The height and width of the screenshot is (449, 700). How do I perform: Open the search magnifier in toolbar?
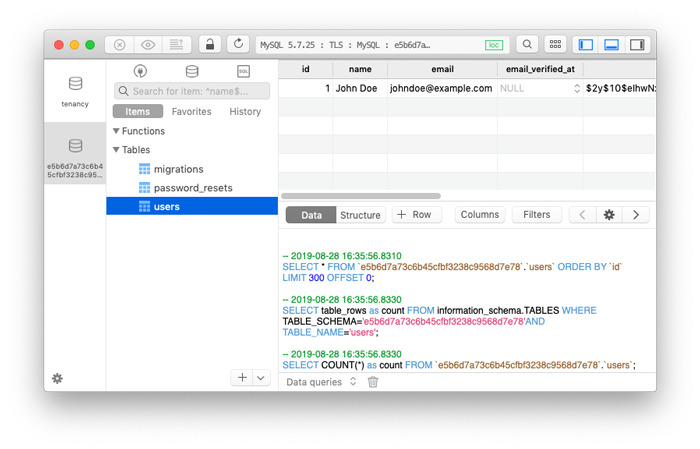pos(527,44)
